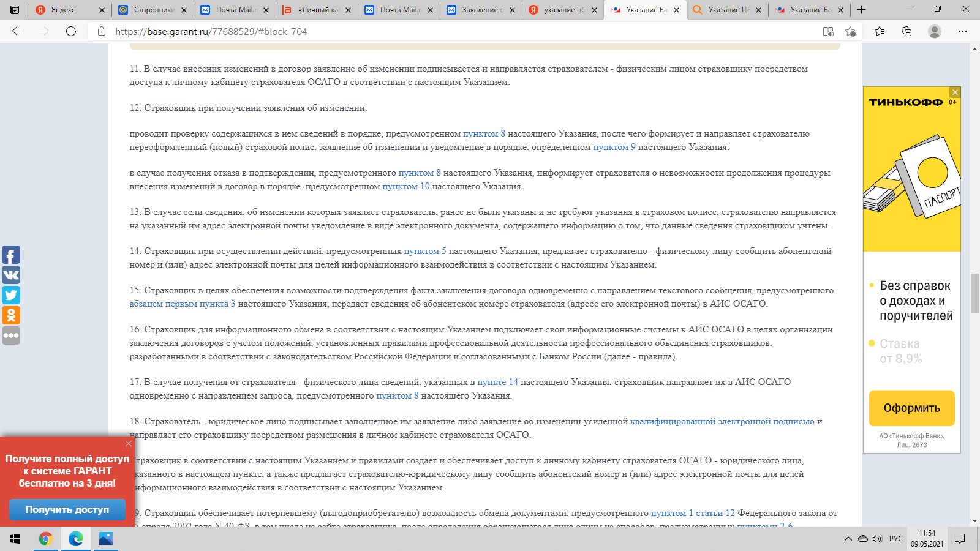Add page to favorites star icon

pos(850,31)
